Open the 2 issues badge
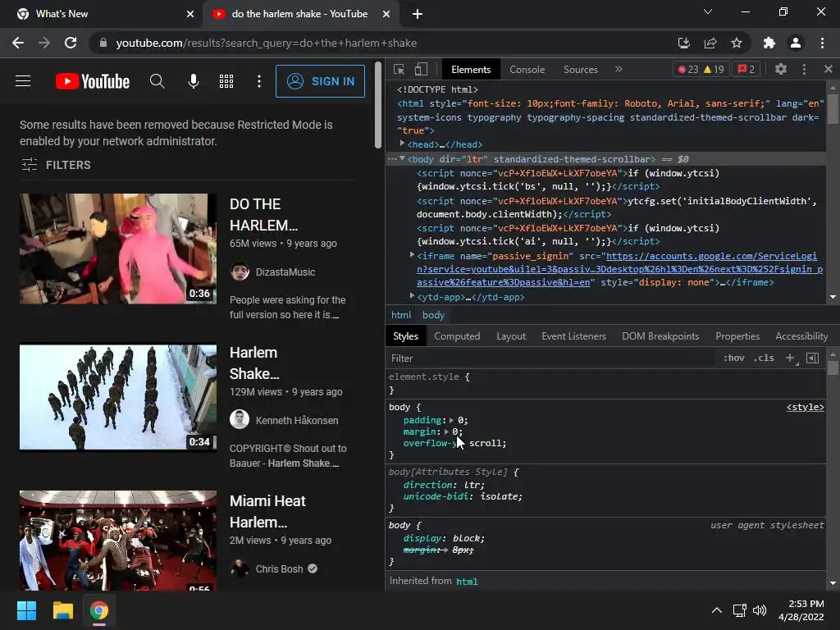The height and width of the screenshot is (630, 840). click(746, 69)
